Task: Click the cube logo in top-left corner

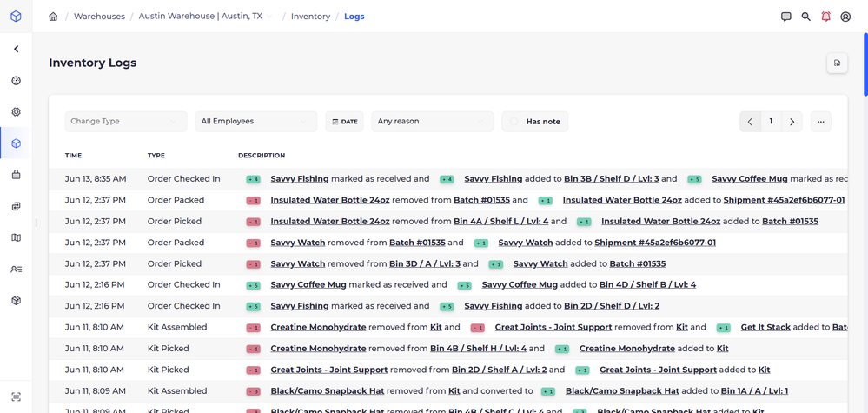Action: (x=16, y=16)
